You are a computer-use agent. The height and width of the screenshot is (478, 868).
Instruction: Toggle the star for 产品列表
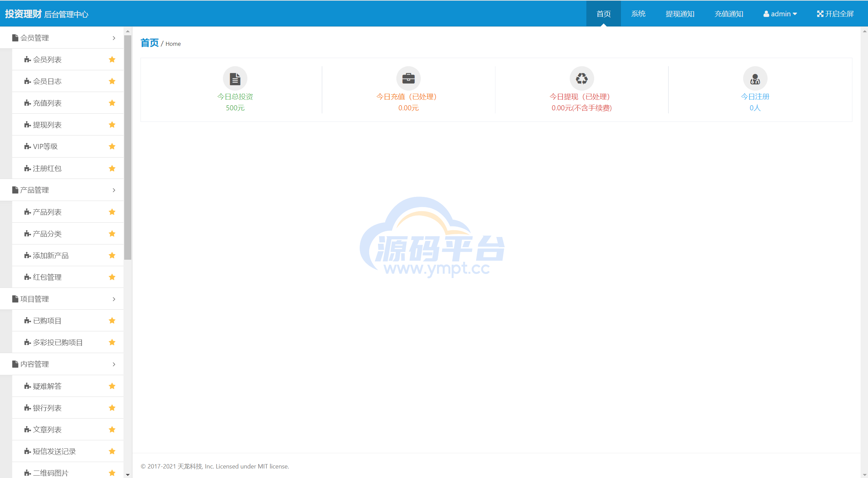(x=112, y=212)
